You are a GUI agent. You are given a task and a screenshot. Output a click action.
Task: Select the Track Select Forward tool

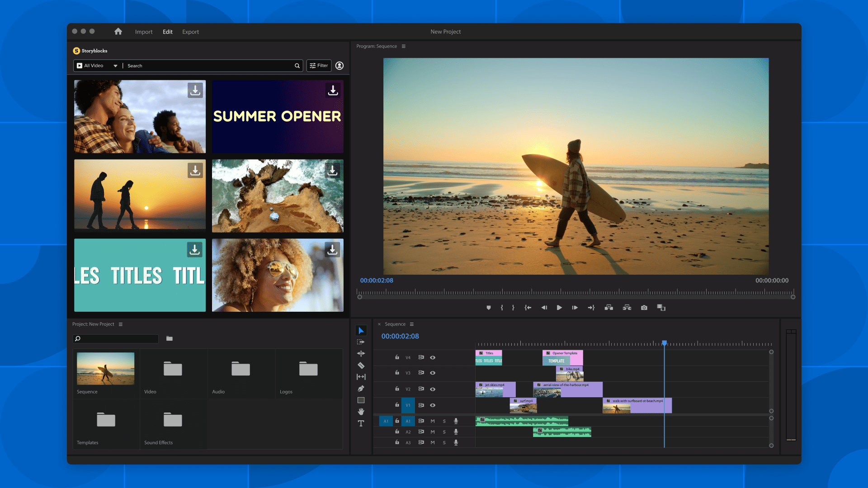coord(361,342)
